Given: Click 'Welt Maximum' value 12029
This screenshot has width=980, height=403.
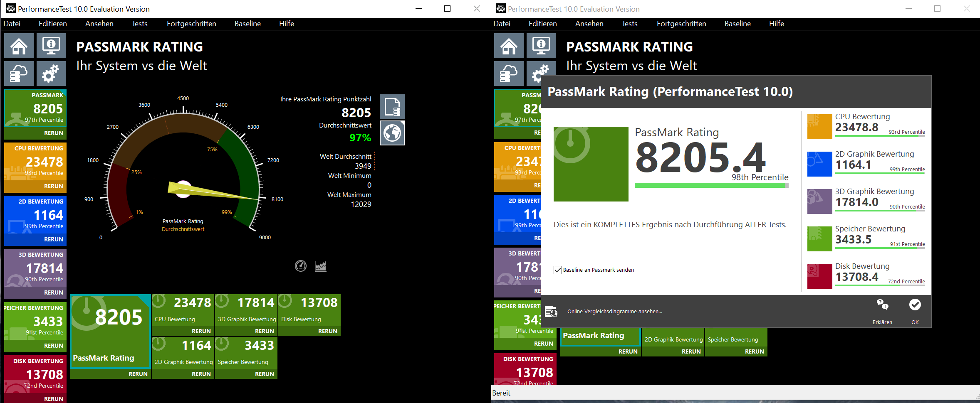Looking at the screenshot, I should tap(361, 204).
